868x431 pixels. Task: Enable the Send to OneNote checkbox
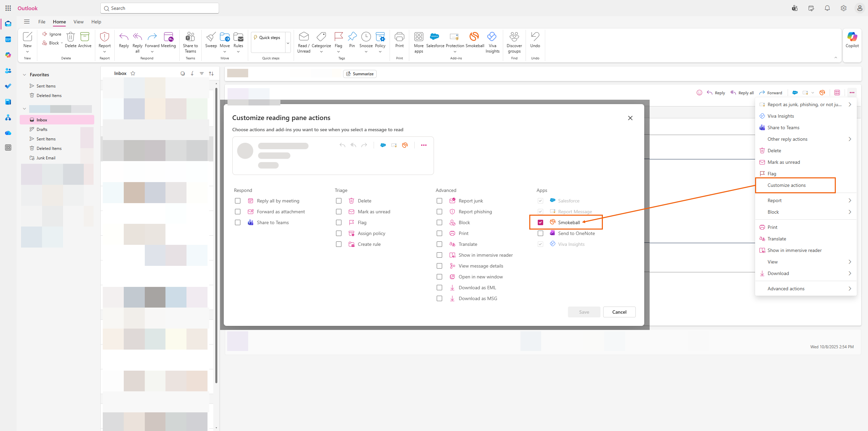540,233
